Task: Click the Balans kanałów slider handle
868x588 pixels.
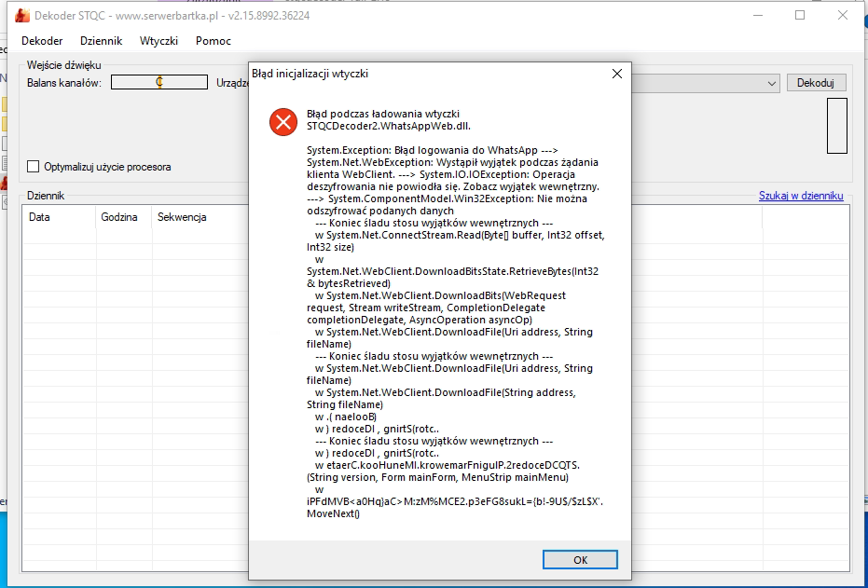Action: 159,82
